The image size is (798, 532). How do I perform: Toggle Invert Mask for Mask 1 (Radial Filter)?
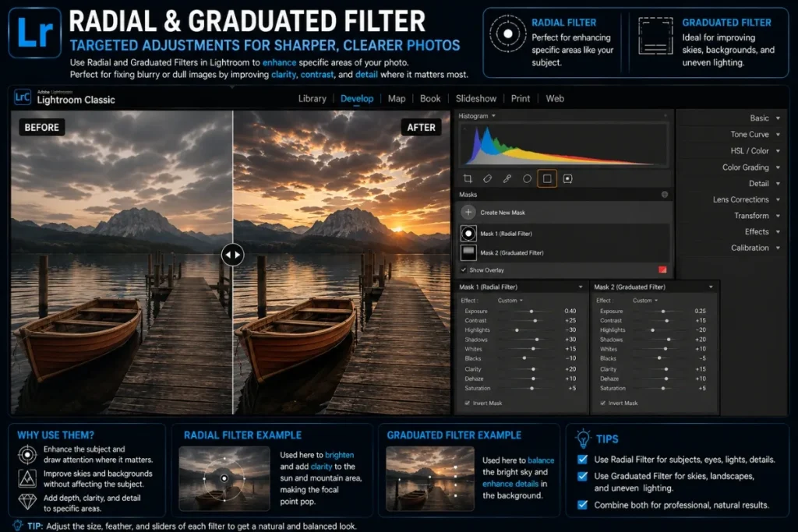tap(468, 403)
